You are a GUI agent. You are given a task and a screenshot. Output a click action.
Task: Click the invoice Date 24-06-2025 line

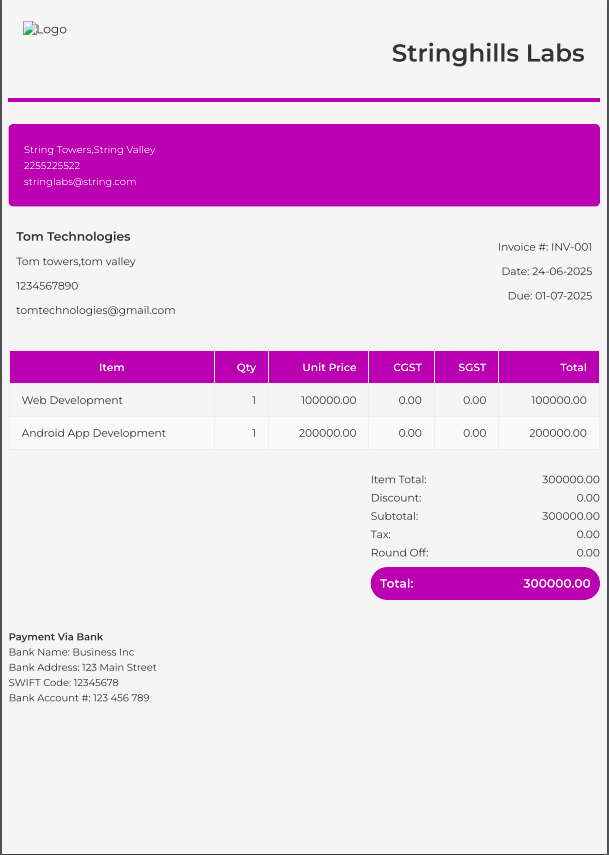pyautogui.click(x=547, y=271)
